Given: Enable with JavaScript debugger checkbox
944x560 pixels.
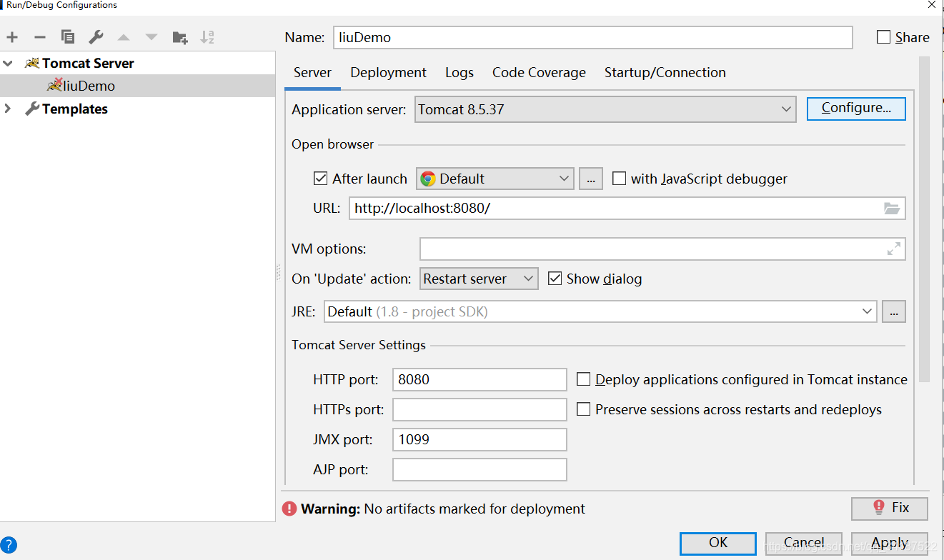Looking at the screenshot, I should (619, 179).
